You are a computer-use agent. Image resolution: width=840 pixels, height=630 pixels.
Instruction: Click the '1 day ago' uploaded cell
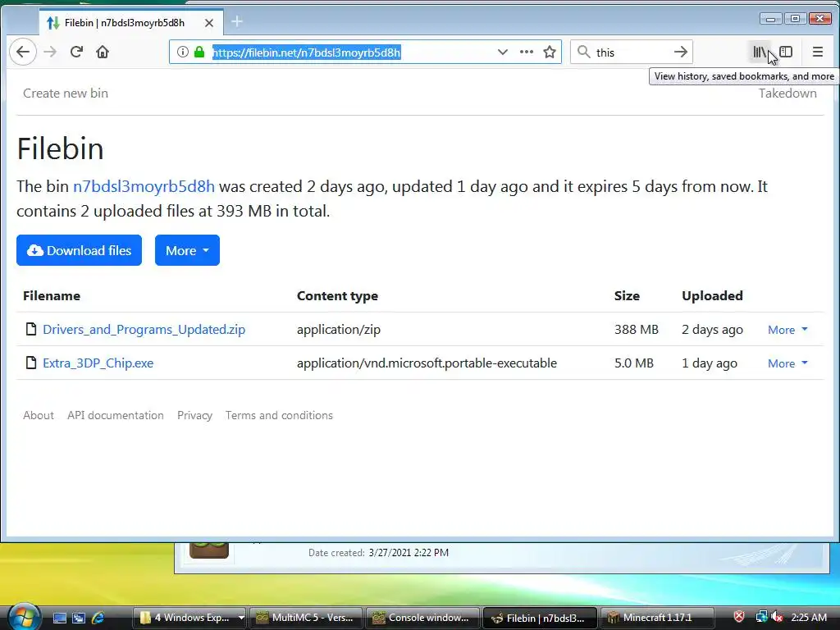pos(710,363)
